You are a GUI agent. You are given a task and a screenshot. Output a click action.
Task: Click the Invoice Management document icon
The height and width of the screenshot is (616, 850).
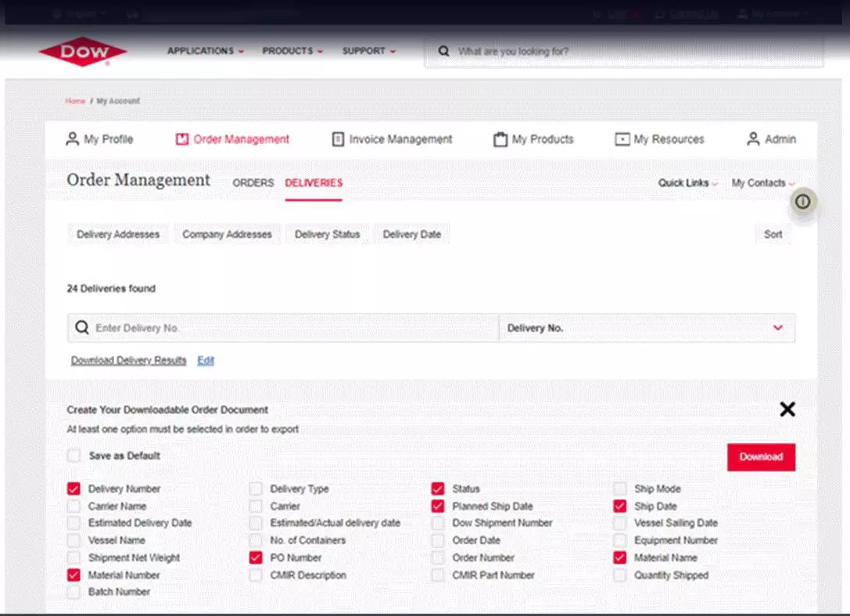pyautogui.click(x=338, y=139)
